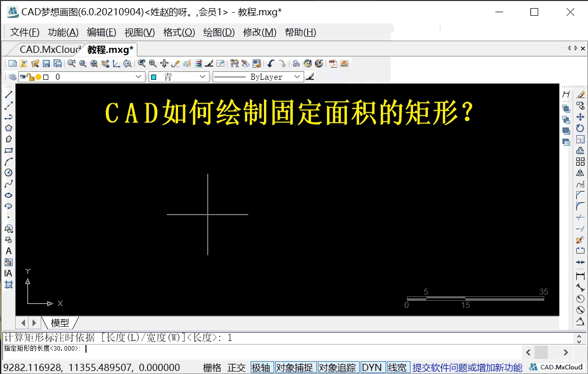Toggle the 栅格 grid mode
This screenshot has width=588, height=374.
(x=212, y=367)
